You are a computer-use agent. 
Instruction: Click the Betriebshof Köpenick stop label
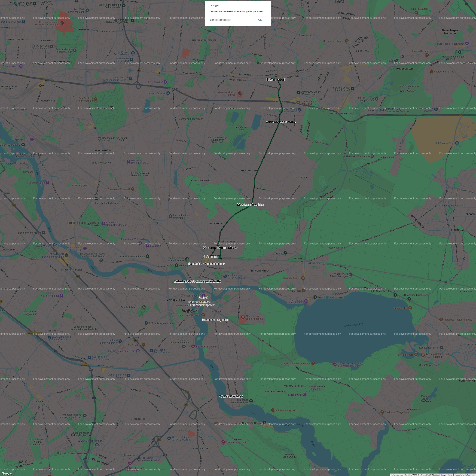(x=215, y=320)
